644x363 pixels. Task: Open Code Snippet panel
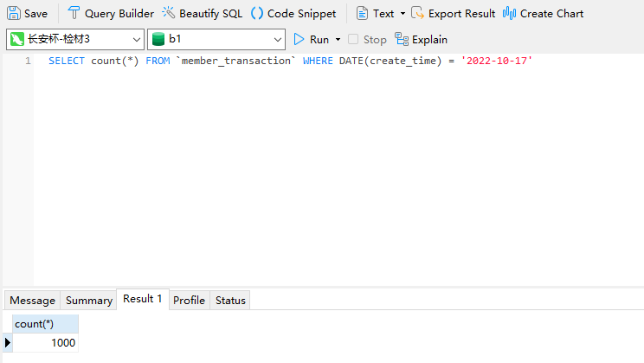coord(257,14)
